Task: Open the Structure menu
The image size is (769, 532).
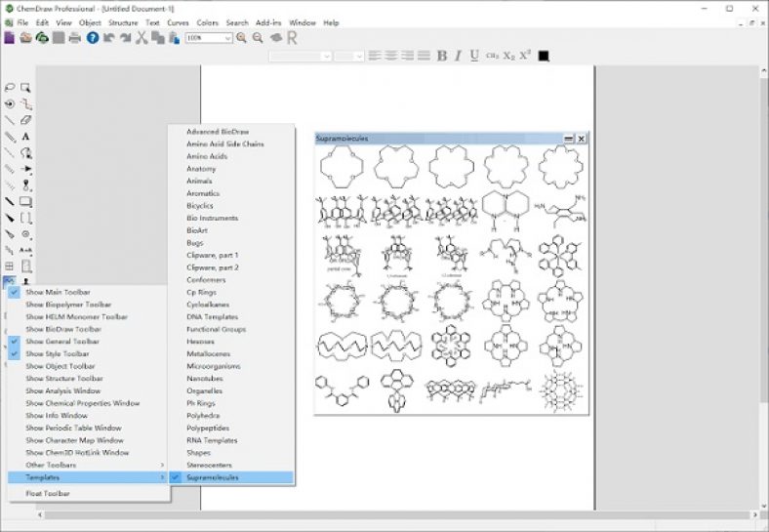Action: 122,22
